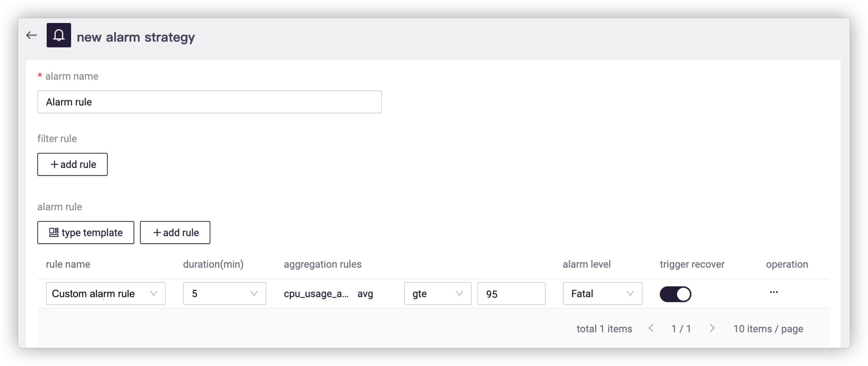868x366 pixels.
Task: Open the Custom alarm rule dropdown
Action: [x=105, y=294]
